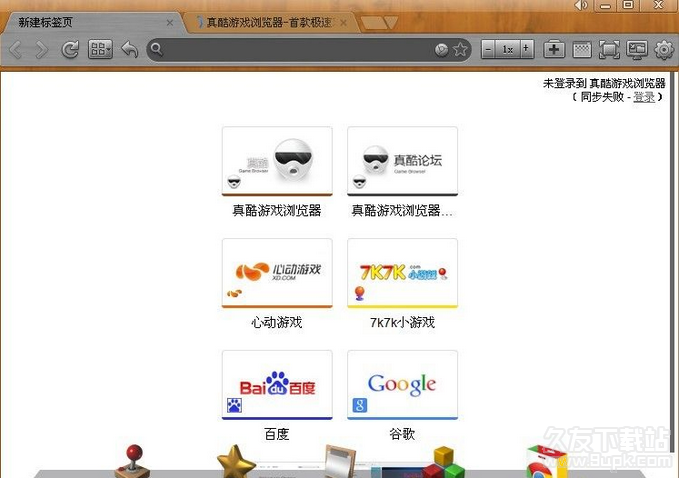The height and width of the screenshot is (478, 679).
Task: Go back with the back arrow
Action: click(x=16, y=50)
